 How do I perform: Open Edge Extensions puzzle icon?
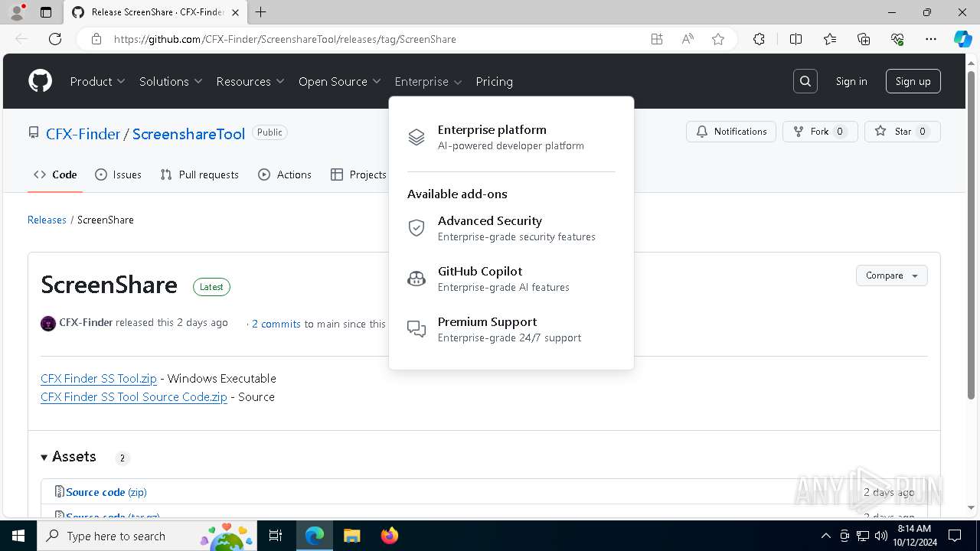pyautogui.click(x=759, y=39)
